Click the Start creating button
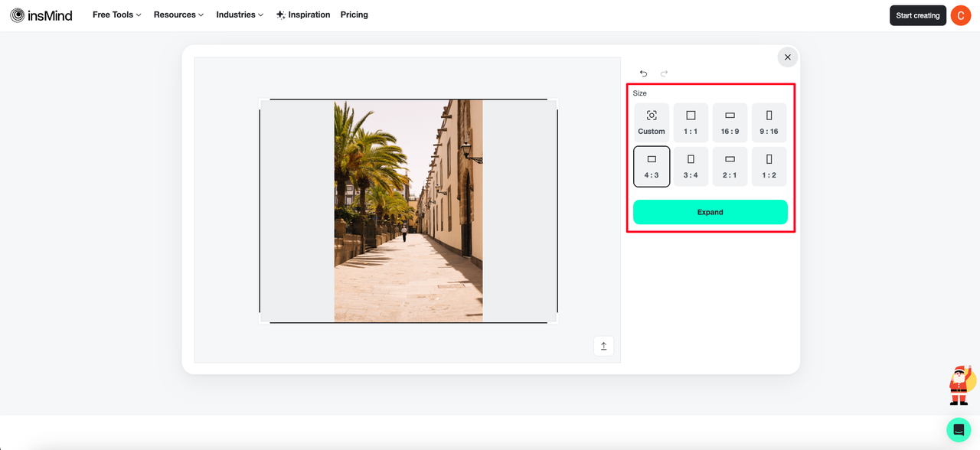Viewport: 980px width, 450px height. click(x=918, y=15)
